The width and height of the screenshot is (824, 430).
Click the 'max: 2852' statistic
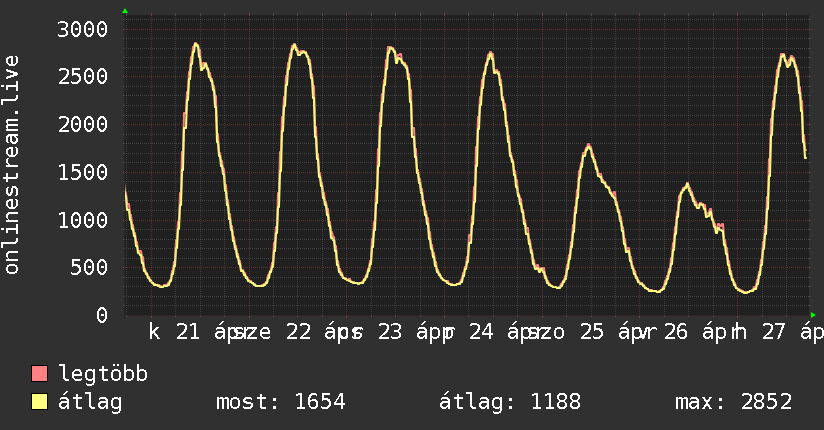coord(734,403)
